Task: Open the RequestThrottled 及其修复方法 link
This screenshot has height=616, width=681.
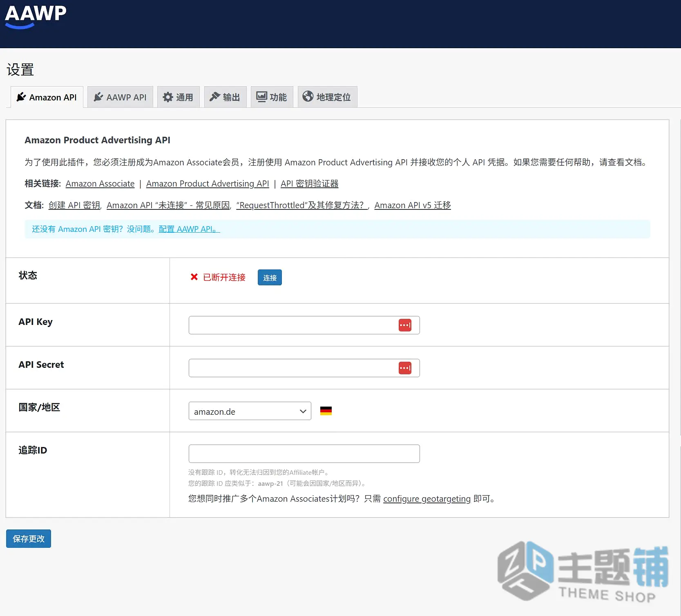Action: (302, 205)
